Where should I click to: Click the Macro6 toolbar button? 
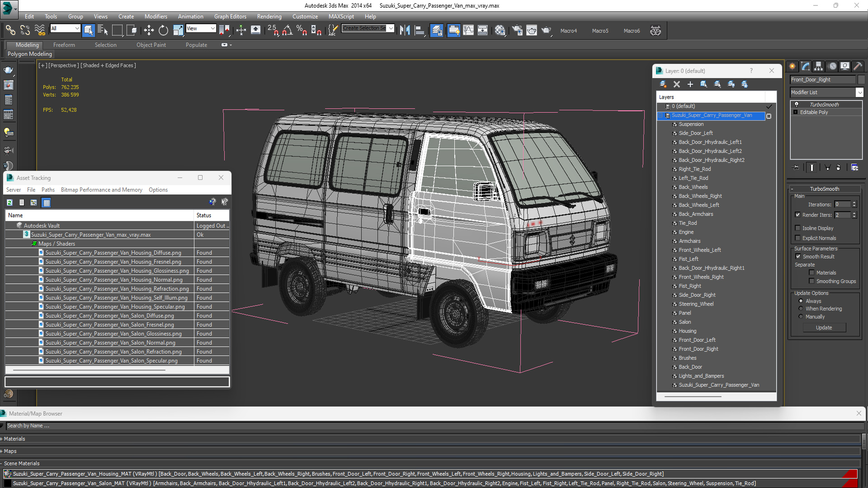pos(632,31)
